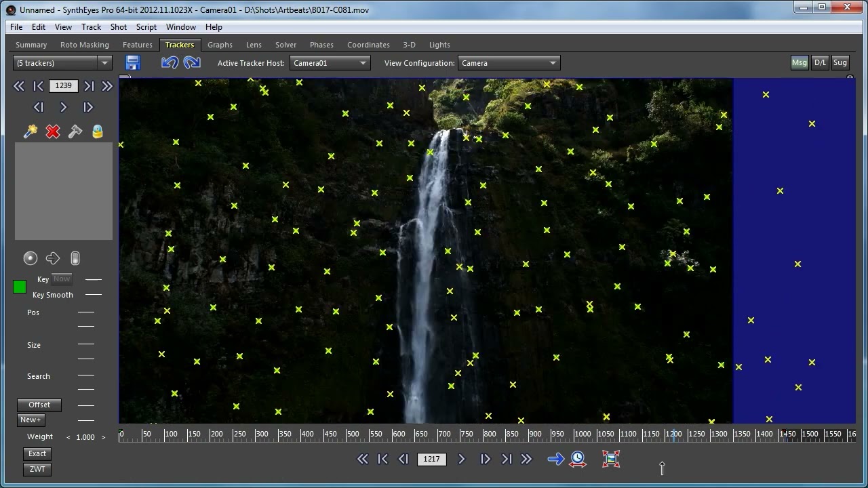Click the New+ button
The image size is (868, 488).
[31, 420]
